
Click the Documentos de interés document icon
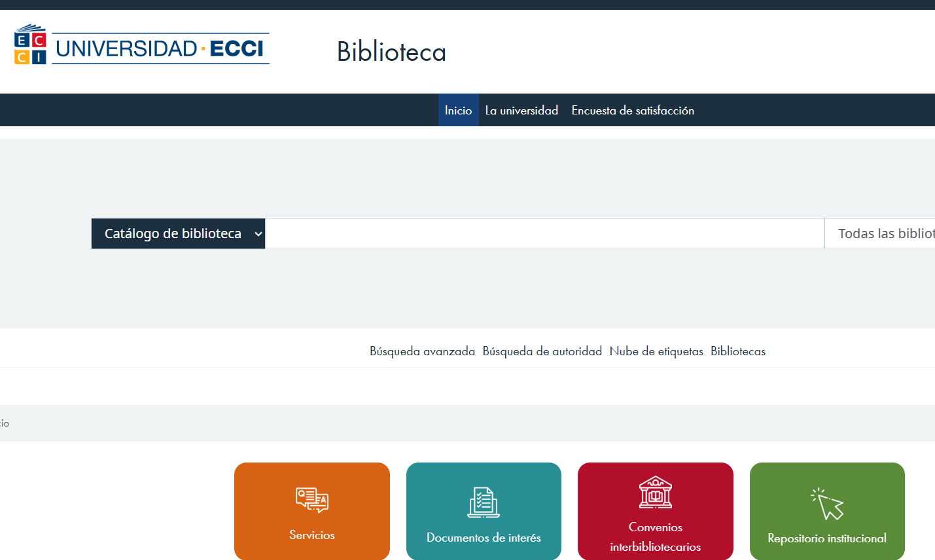[x=484, y=502]
